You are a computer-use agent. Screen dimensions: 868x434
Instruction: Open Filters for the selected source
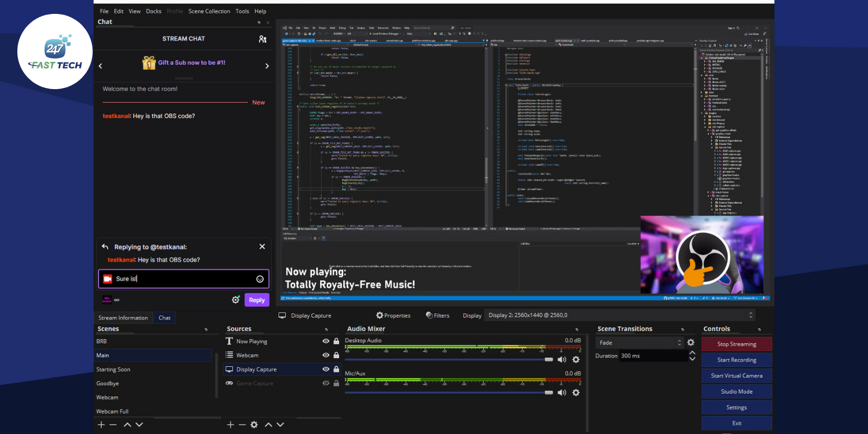[x=437, y=315]
